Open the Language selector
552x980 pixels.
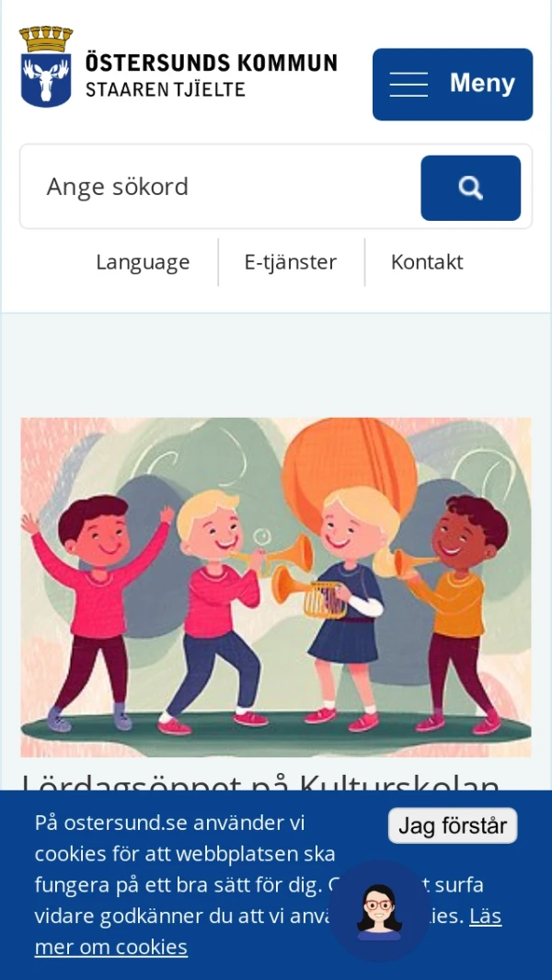(143, 262)
